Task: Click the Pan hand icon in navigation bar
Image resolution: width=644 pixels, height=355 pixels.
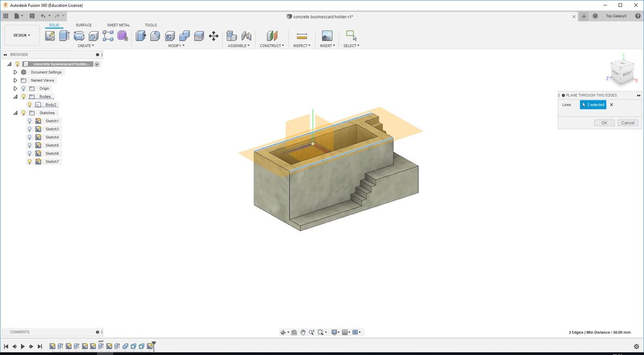Action: tap(303, 332)
